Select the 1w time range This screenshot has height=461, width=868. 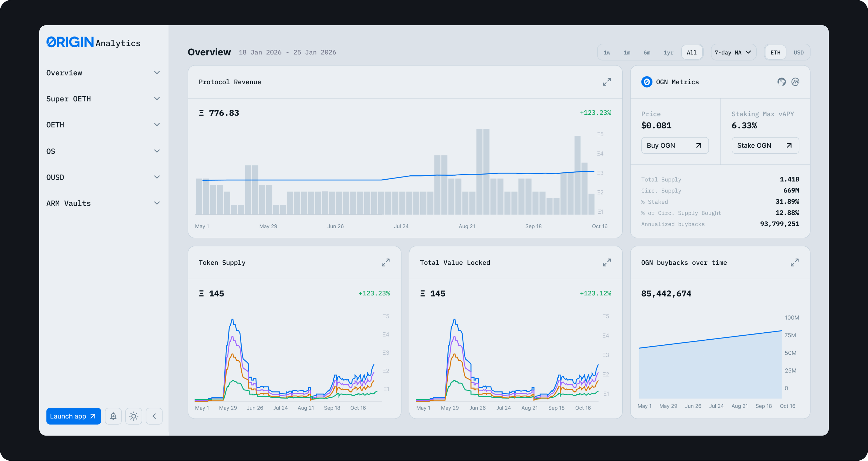(x=606, y=52)
